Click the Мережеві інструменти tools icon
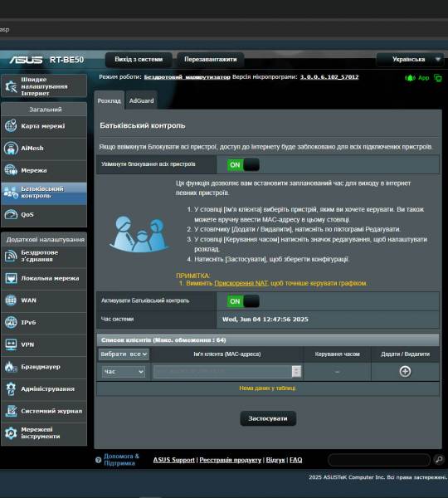This screenshot has width=448, height=498. point(11,433)
